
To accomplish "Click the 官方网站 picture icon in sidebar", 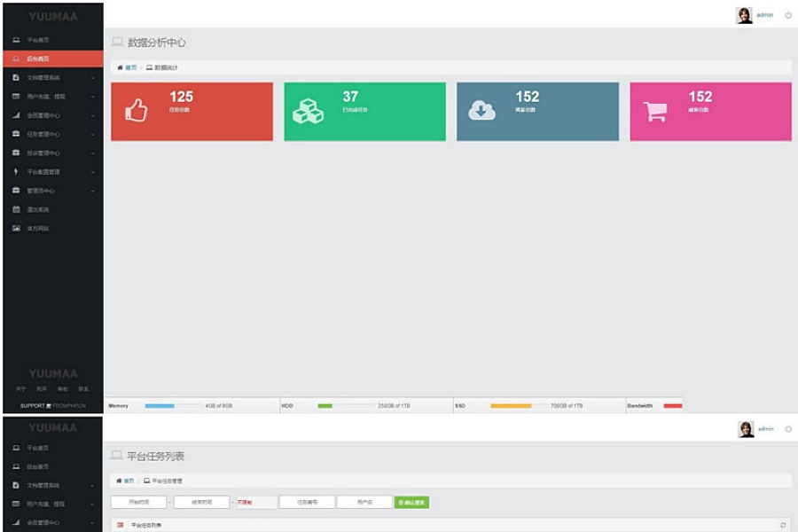I will [x=16, y=228].
